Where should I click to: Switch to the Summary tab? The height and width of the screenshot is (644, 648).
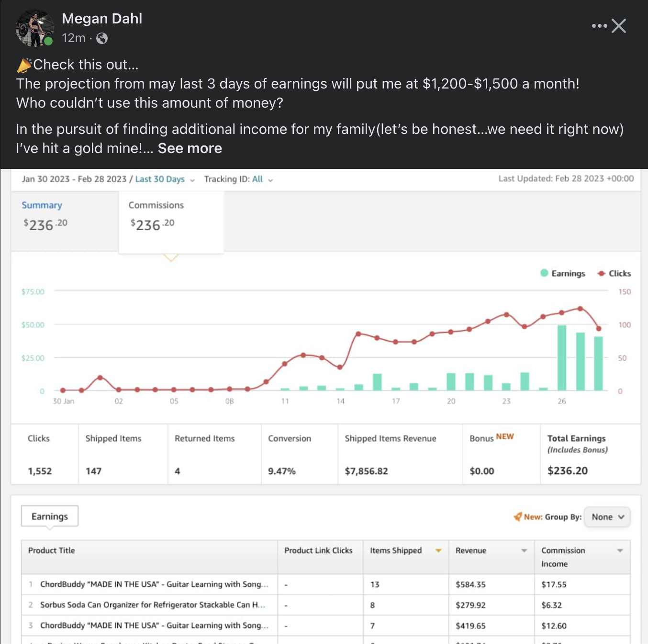click(x=42, y=205)
